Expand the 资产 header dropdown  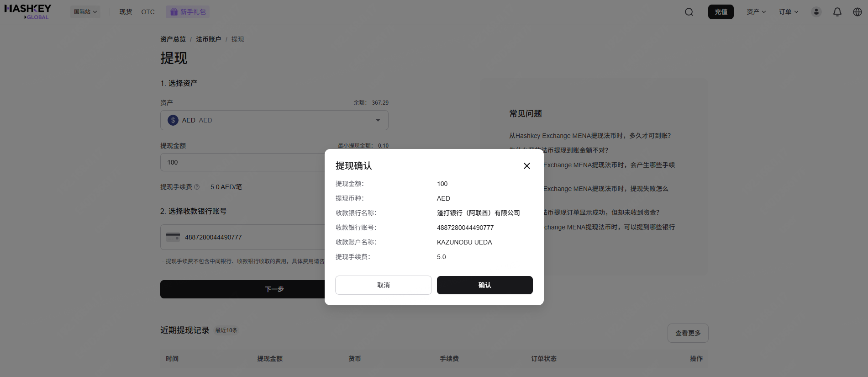click(x=756, y=12)
